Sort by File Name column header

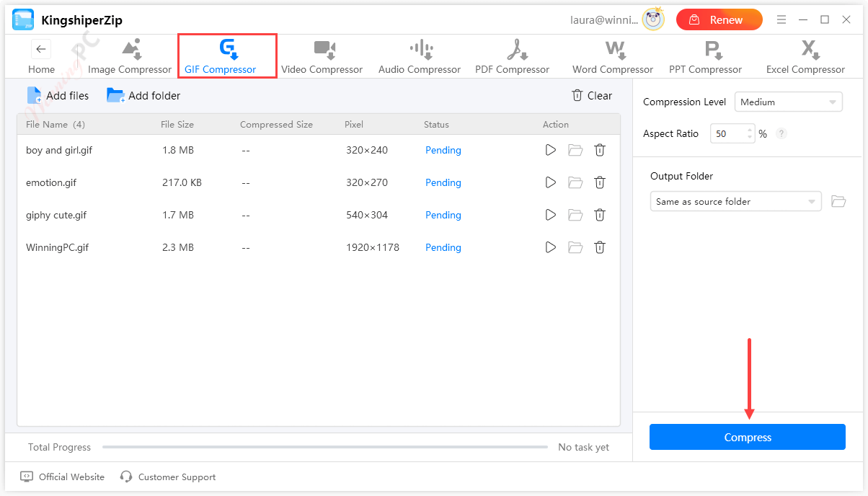point(56,124)
